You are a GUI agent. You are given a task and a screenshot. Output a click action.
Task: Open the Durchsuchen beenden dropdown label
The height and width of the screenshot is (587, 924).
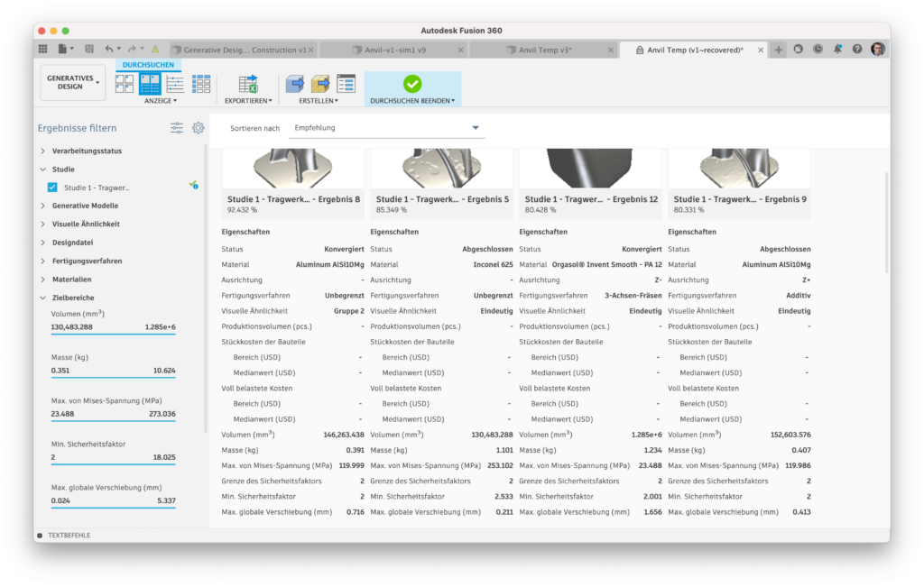[412, 101]
